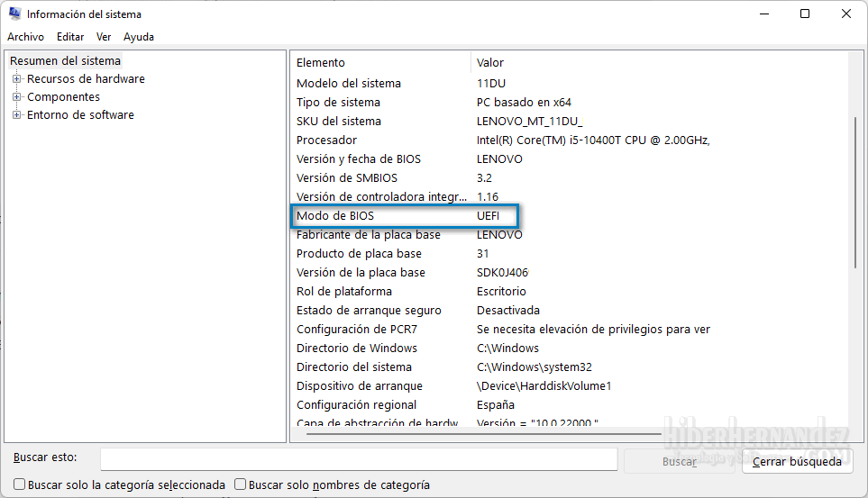This screenshot has height=498, width=868.
Task: Open the Archivo menu
Action: (25, 37)
